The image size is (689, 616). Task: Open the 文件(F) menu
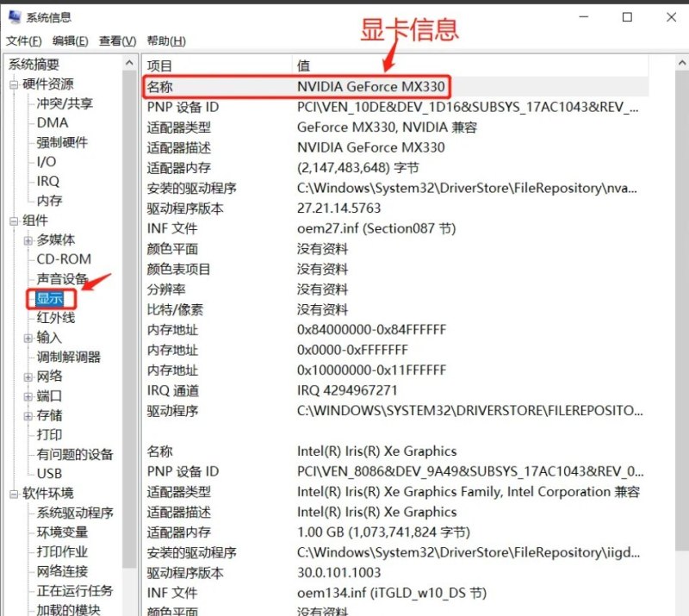coord(24,40)
